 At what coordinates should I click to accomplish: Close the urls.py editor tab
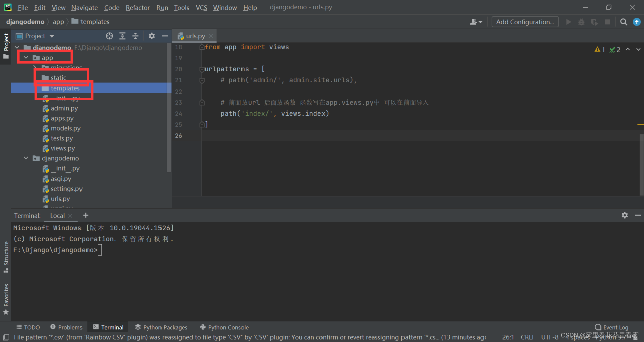pyautogui.click(x=211, y=36)
